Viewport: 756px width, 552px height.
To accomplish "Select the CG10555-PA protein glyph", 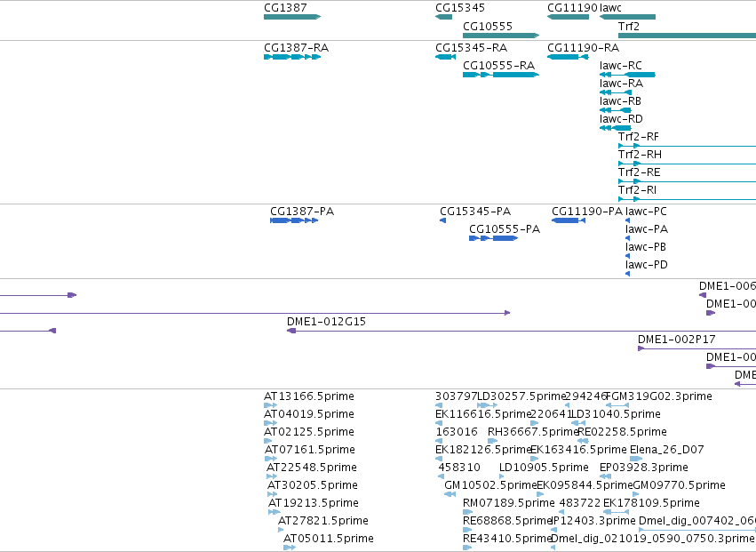I will click(x=493, y=238).
